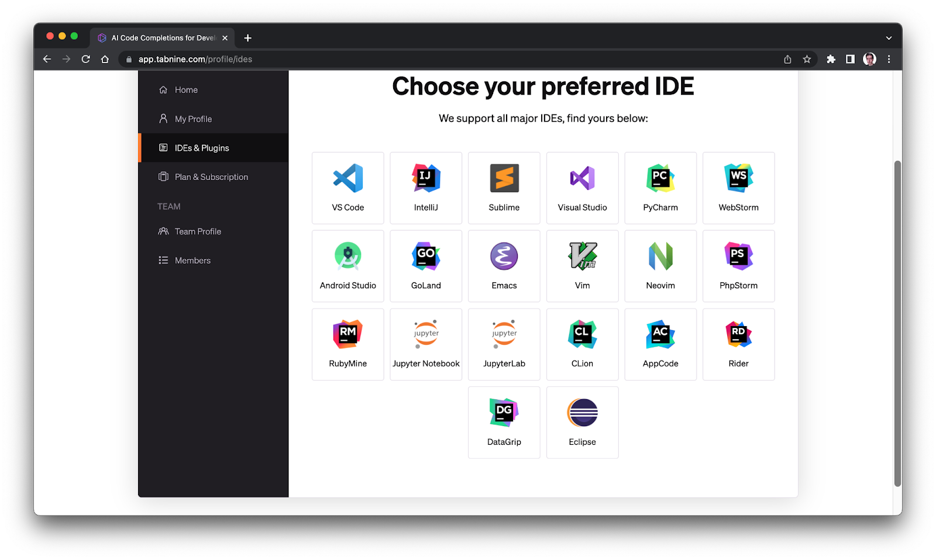The image size is (936, 560).
Task: Open the Chrome profile avatar
Action: 869,59
